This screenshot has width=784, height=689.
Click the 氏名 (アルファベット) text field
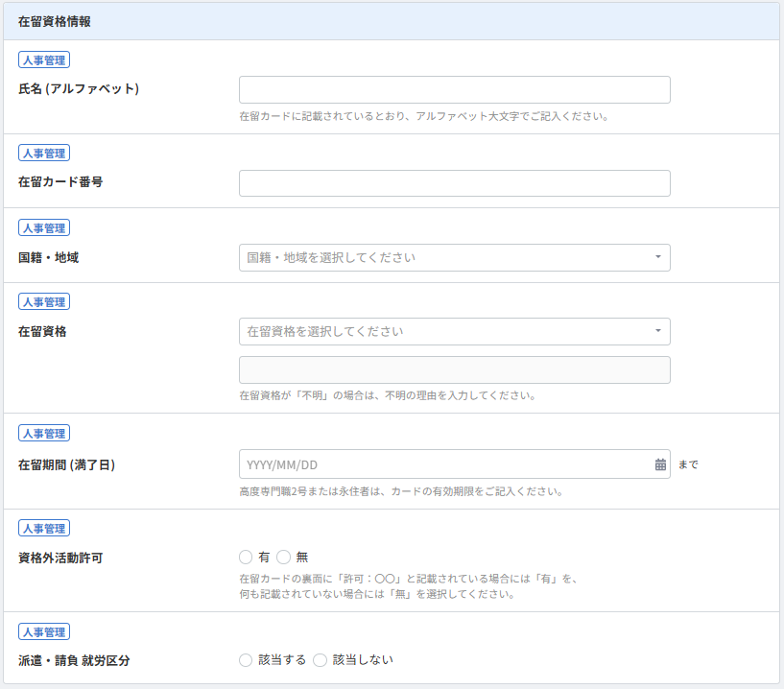pos(454,90)
